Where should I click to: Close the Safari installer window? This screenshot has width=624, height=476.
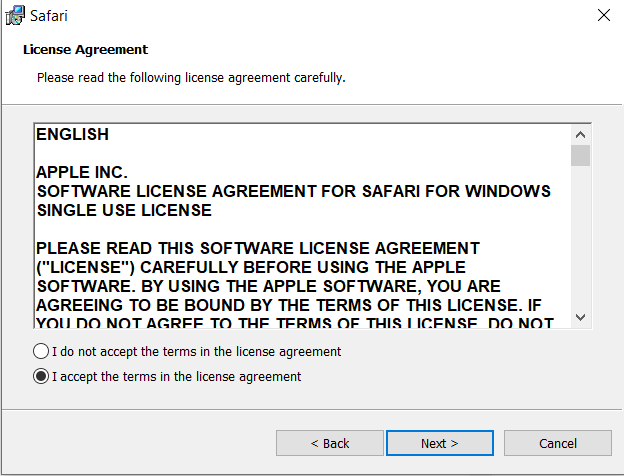(604, 16)
